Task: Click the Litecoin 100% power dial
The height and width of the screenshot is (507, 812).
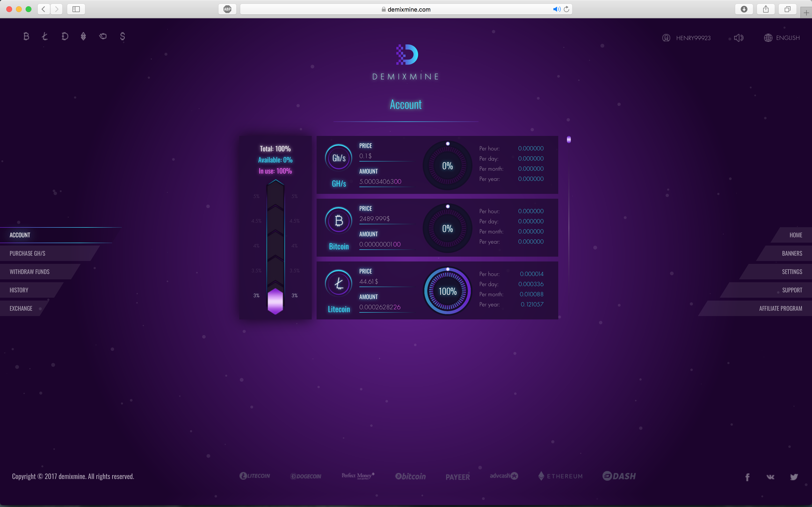Action: [x=447, y=291]
